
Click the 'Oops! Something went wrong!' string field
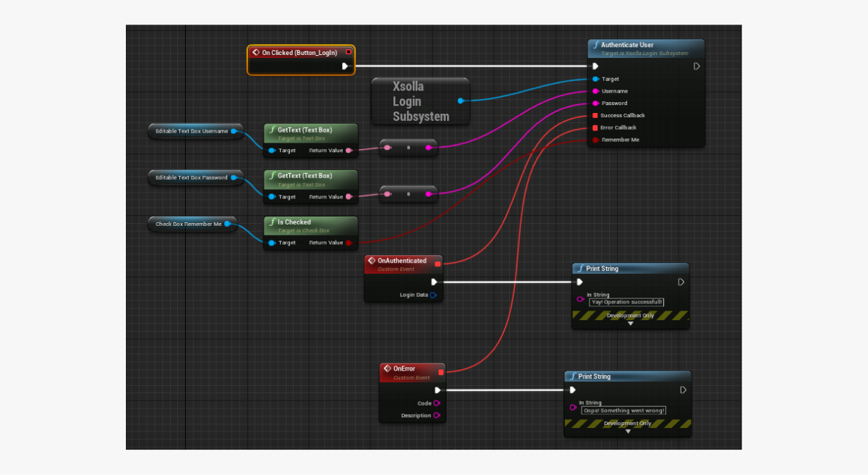[624, 410]
